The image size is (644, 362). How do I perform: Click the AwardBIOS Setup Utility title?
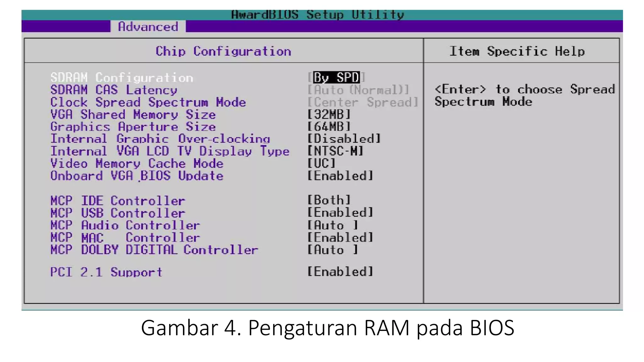(318, 14)
